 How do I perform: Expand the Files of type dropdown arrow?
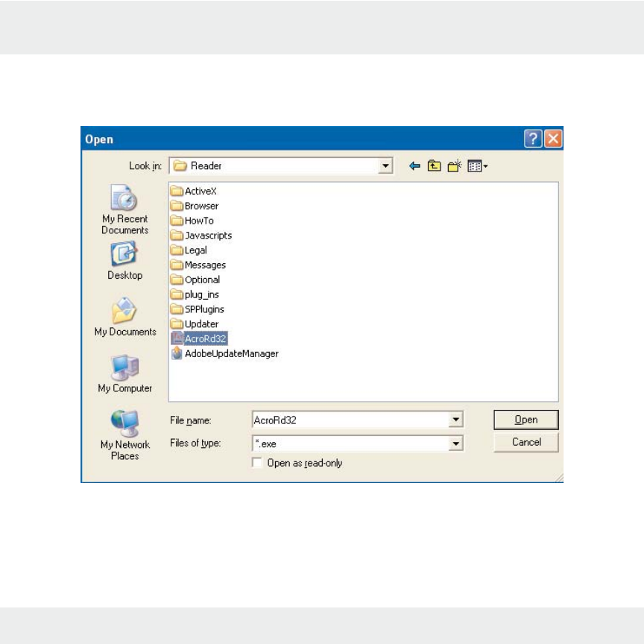[456, 443]
